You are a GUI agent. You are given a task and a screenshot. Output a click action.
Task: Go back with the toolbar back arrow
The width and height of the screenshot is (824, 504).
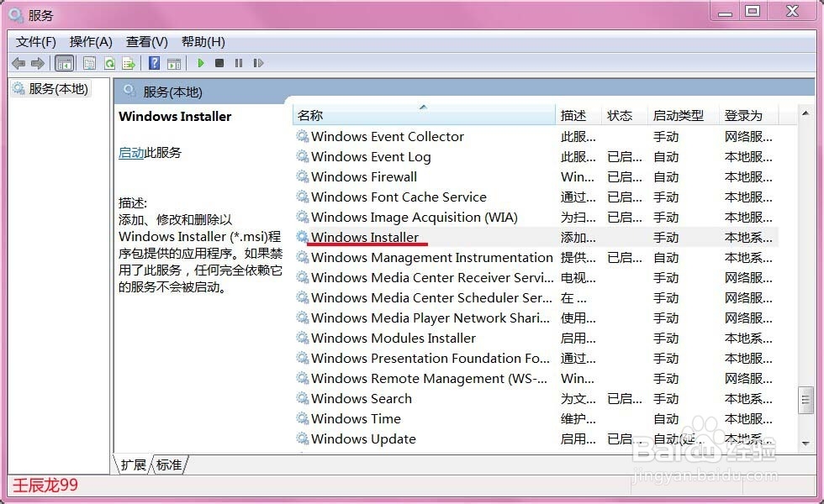click(x=18, y=64)
